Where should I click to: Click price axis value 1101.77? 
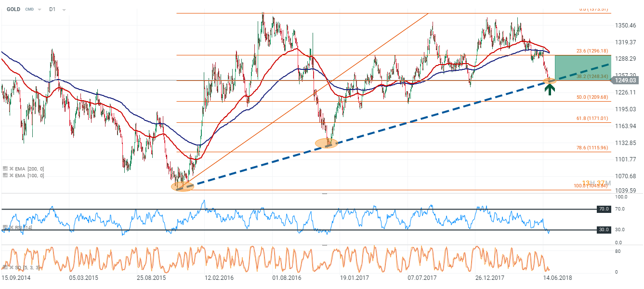pyautogui.click(x=625, y=159)
